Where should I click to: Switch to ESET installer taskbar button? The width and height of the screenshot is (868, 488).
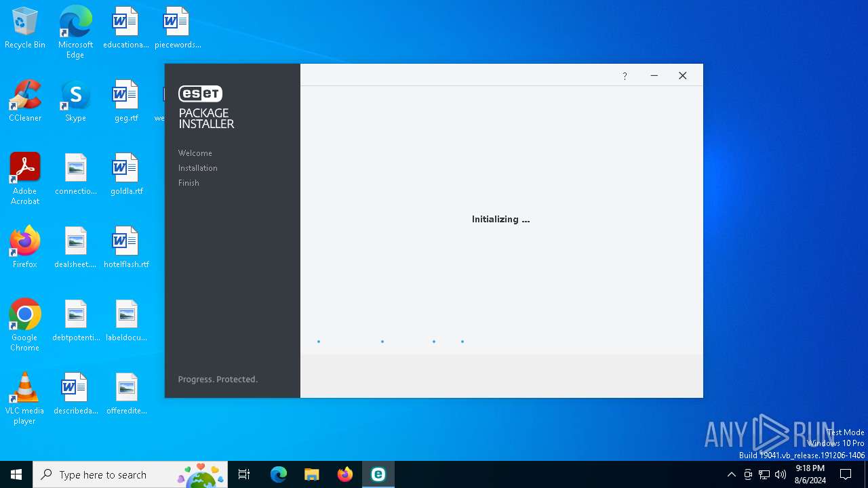pos(378,474)
